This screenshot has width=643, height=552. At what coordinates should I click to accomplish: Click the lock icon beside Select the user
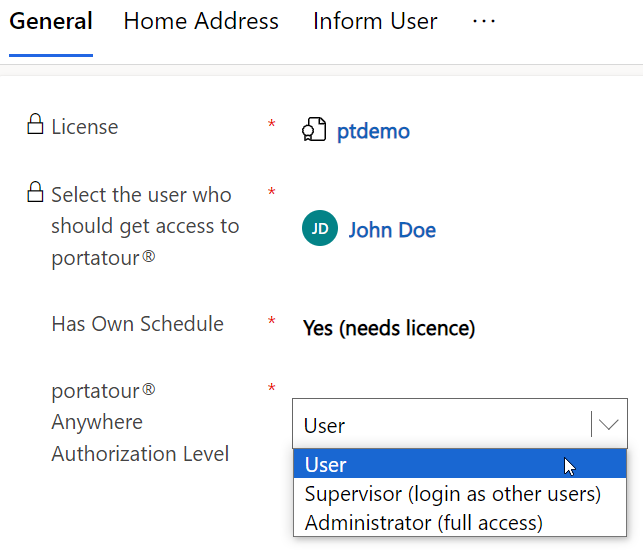(35, 192)
